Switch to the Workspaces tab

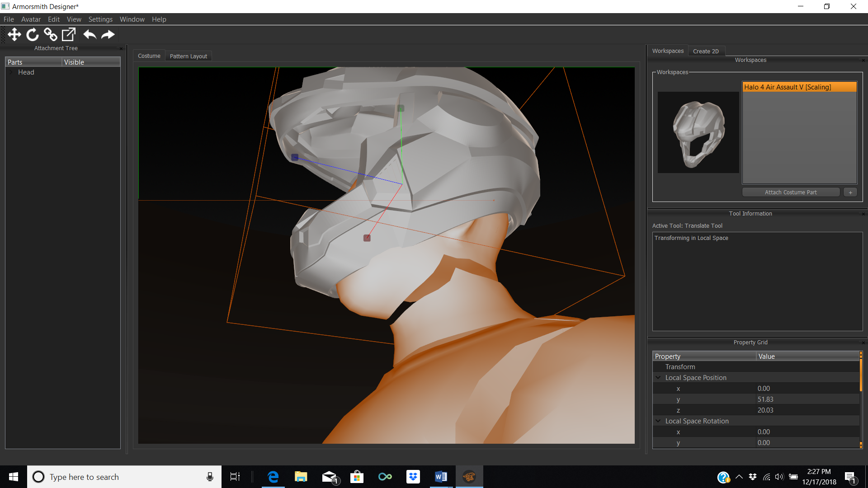pyautogui.click(x=668, y=51)
